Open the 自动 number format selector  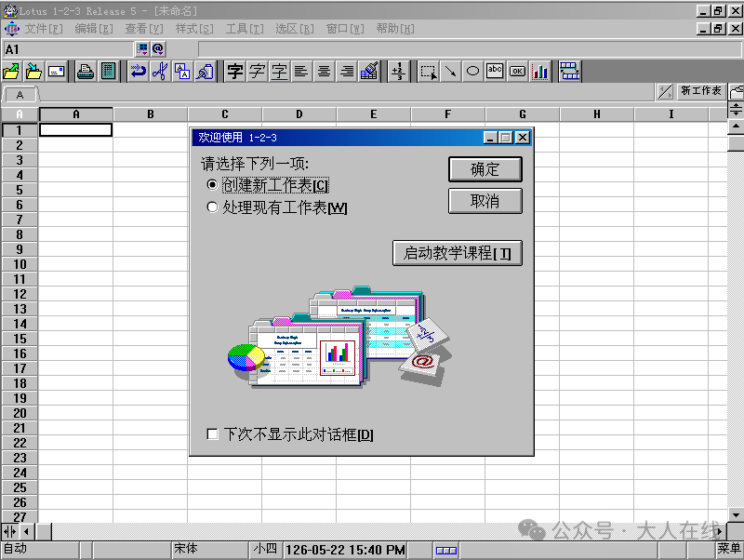point(40,550)
